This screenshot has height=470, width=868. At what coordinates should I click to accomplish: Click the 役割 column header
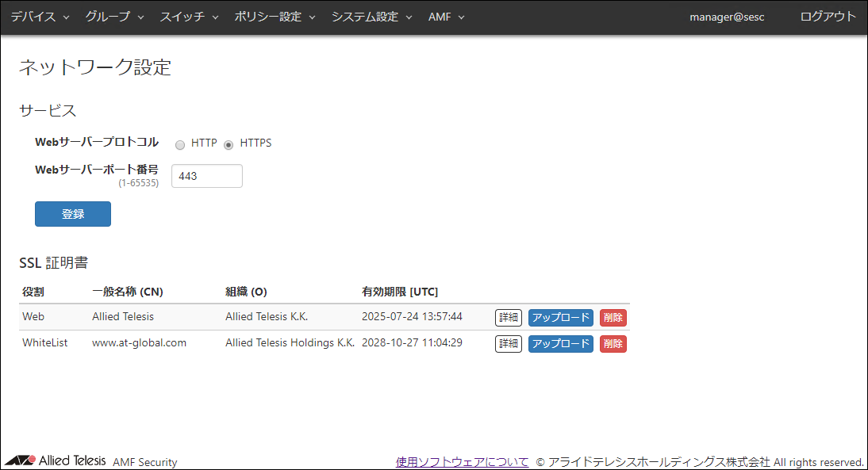(33, 292)
